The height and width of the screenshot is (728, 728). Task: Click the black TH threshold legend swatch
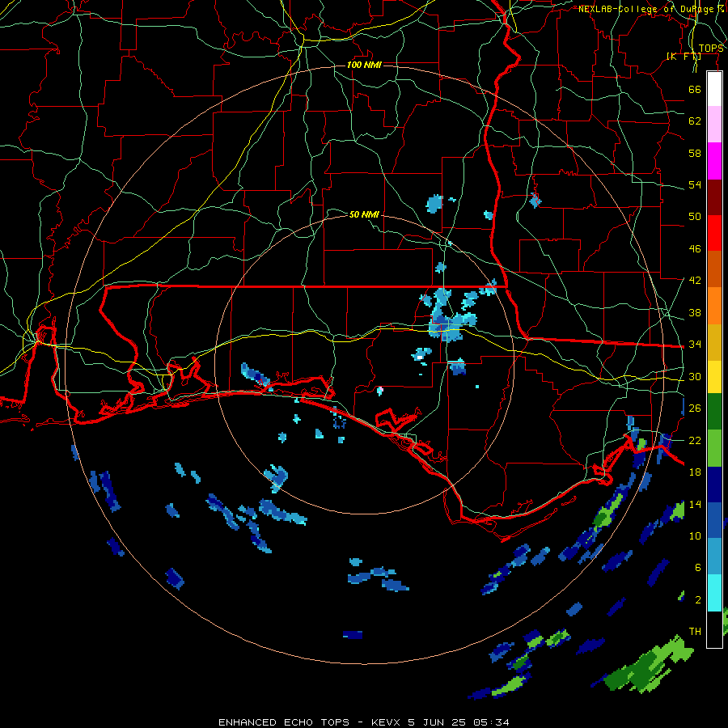click(714, 629)
